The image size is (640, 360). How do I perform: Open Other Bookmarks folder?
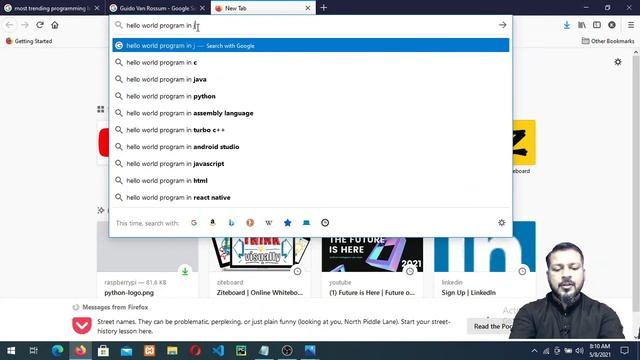(608, 41)
